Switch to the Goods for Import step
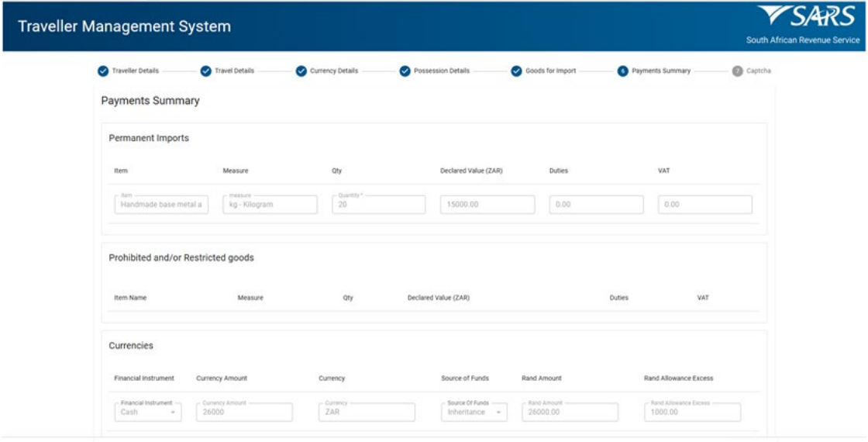868x442 pixels. 550,71
